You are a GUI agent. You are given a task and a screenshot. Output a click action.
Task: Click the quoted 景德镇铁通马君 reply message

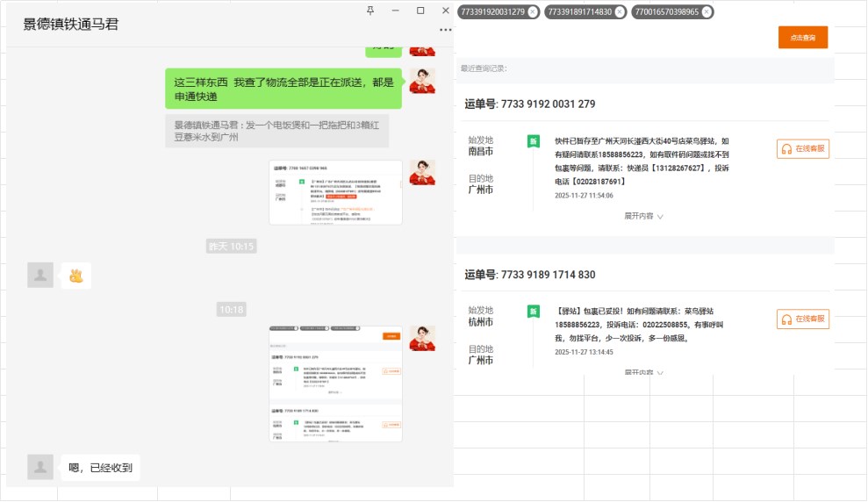276,131
